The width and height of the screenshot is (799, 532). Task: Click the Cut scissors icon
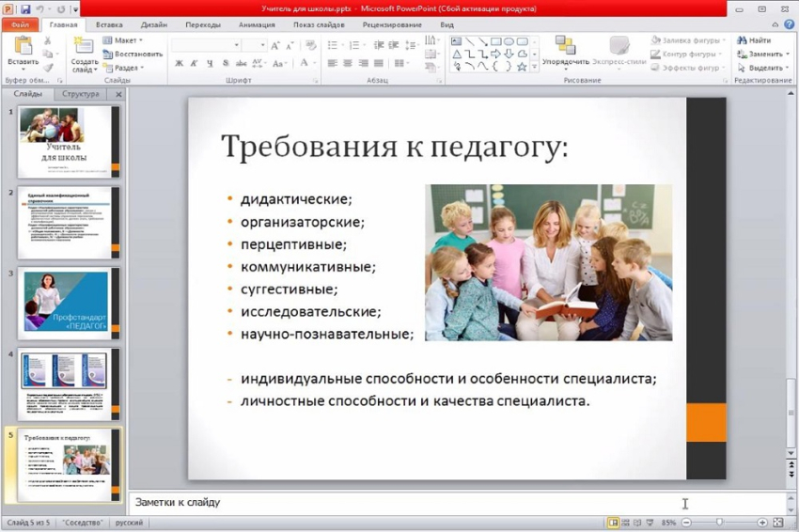click(47, 40)
